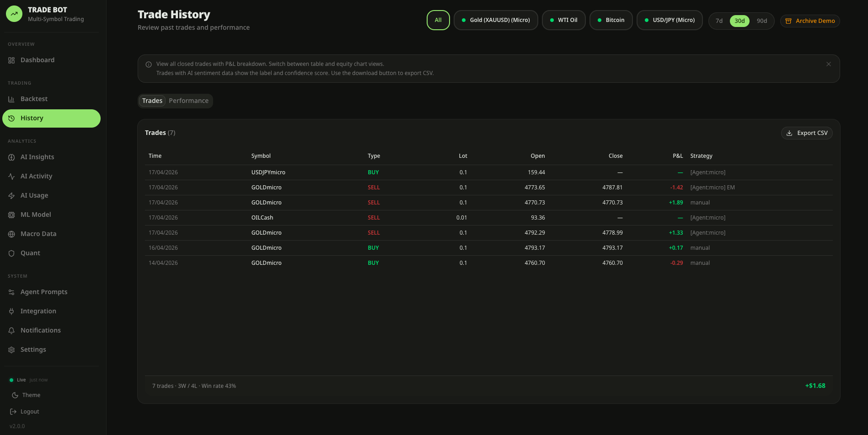The width and height of the screenshot is (868, 435).
Task: Click the Integration plug icon
Action: (11, 311)
